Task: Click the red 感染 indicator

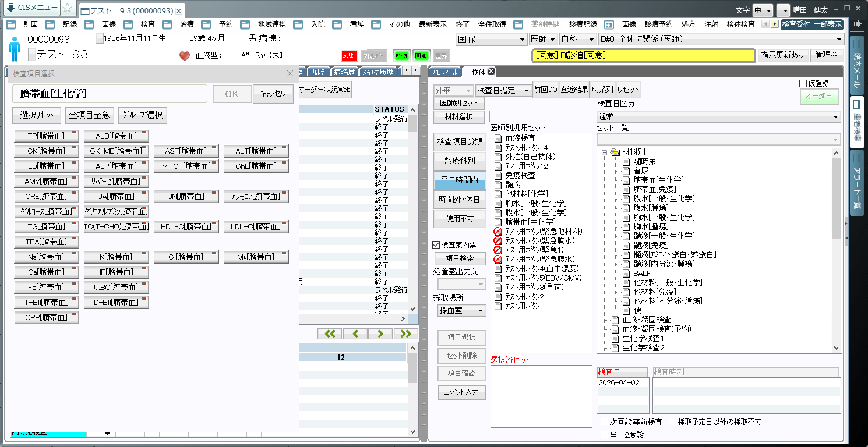Action: pos(349,56)
